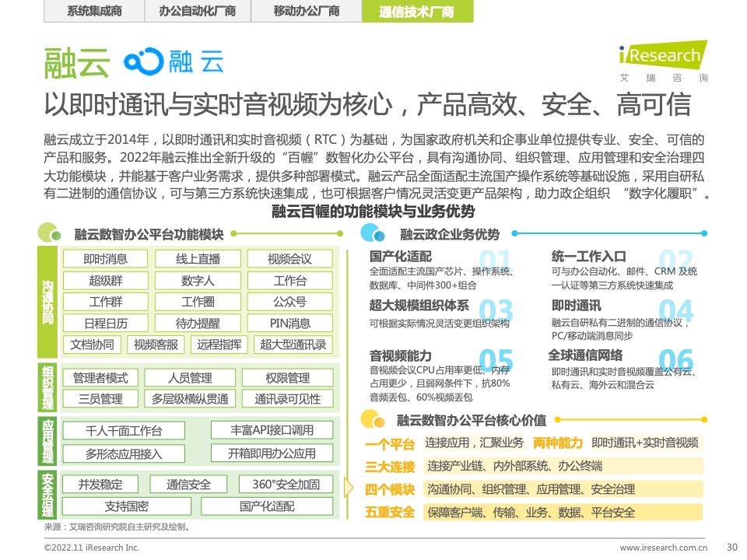This screenshot has height=560, width=747.
Task: Click the 工作台 module box
Action: (289, 281)
